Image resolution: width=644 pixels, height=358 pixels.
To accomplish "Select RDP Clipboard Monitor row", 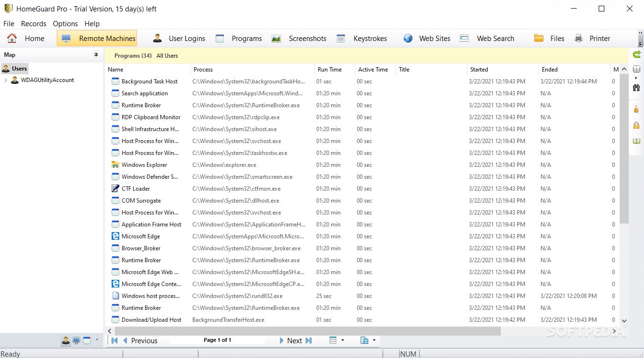I will (x=363, y=117).
